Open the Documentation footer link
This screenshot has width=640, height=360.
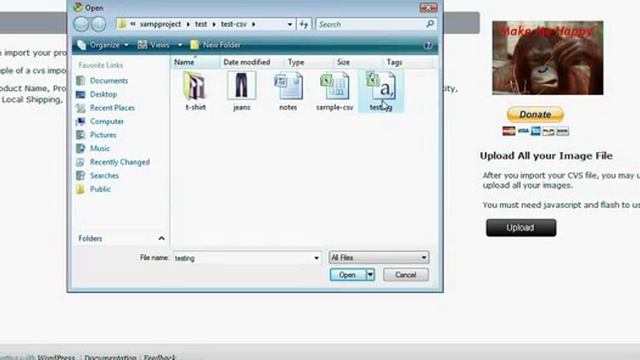[110, 357]
